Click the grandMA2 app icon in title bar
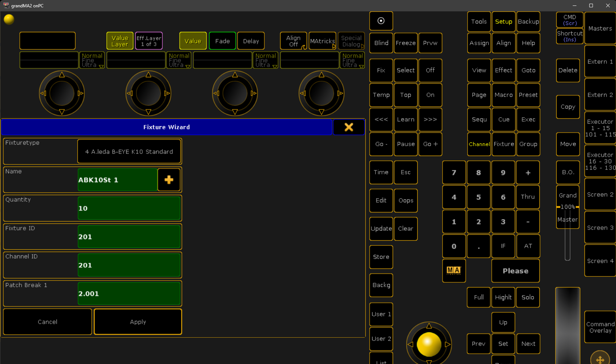 (x=6, y=5)
